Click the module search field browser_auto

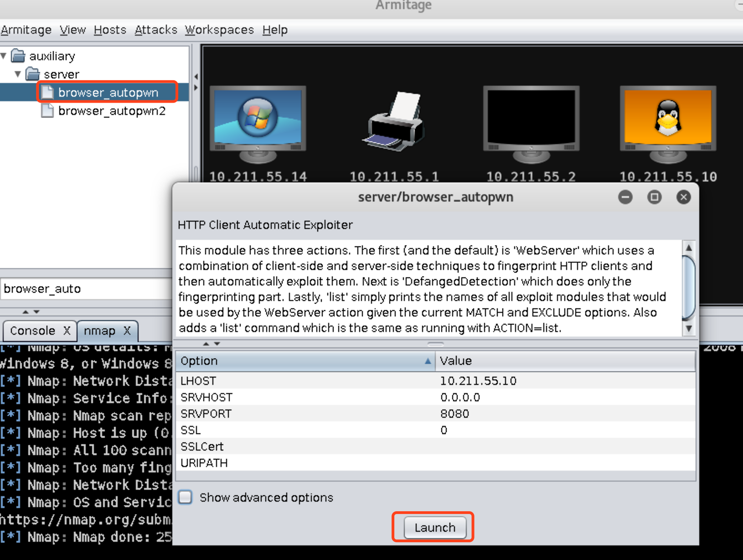[87, 289]
